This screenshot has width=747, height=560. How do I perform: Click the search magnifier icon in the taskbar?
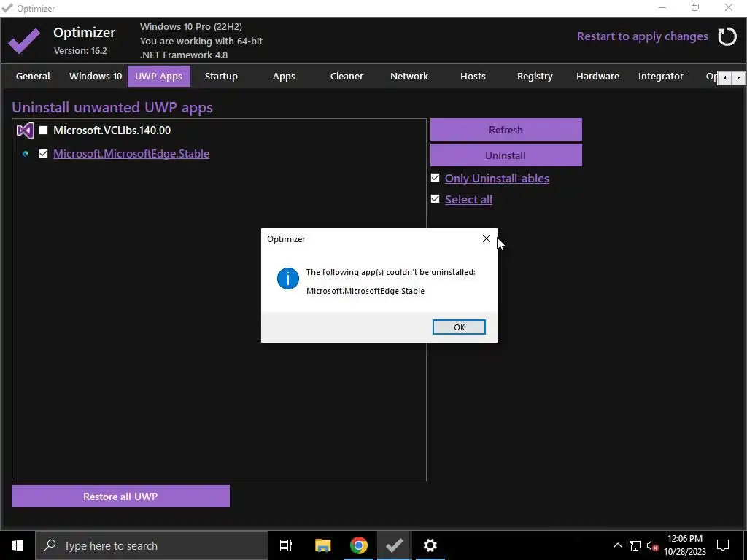(x=50, y=545)
